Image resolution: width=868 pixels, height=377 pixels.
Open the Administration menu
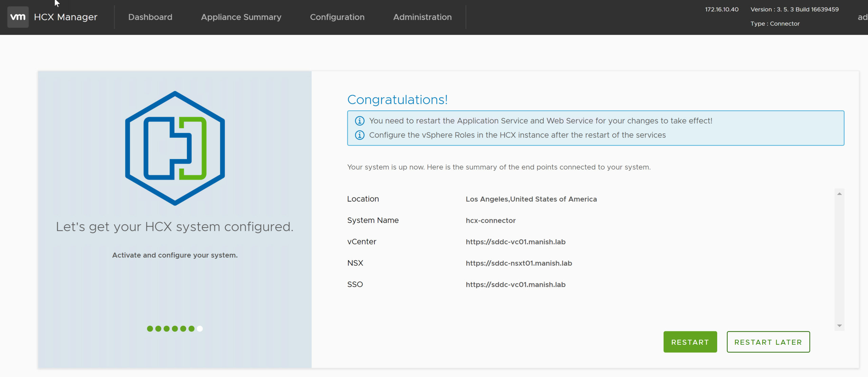tap(422, 17)
